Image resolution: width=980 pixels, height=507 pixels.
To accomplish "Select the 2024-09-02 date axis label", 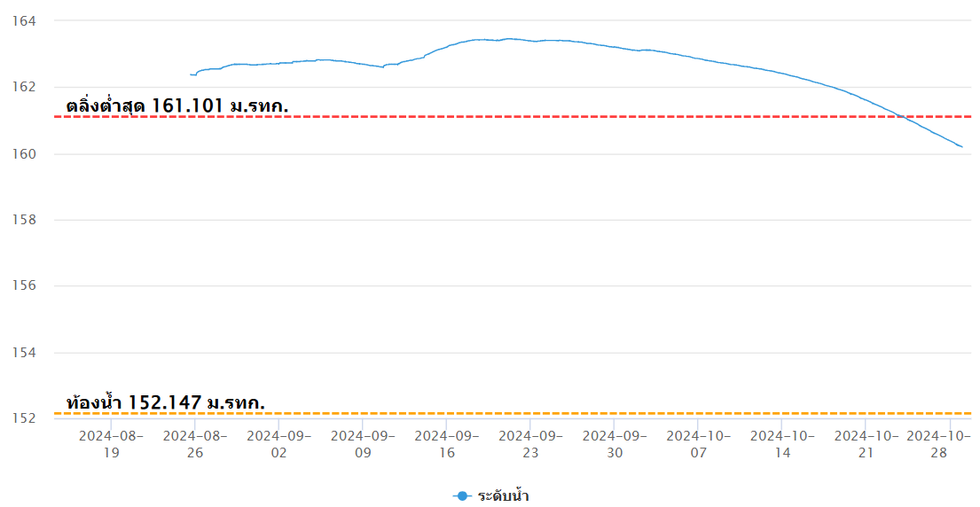I will [x=278, y=445].
